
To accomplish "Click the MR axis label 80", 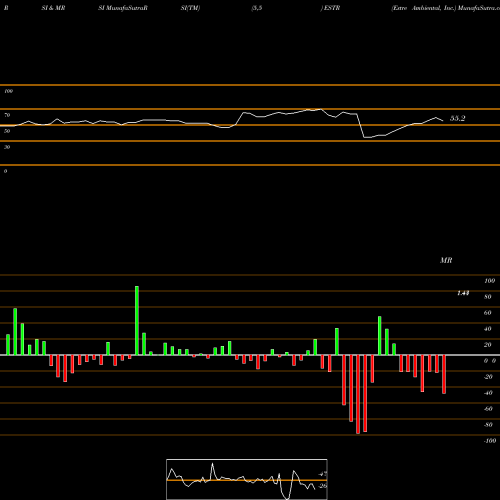I will pyautogui.click(x=488, y=297).
